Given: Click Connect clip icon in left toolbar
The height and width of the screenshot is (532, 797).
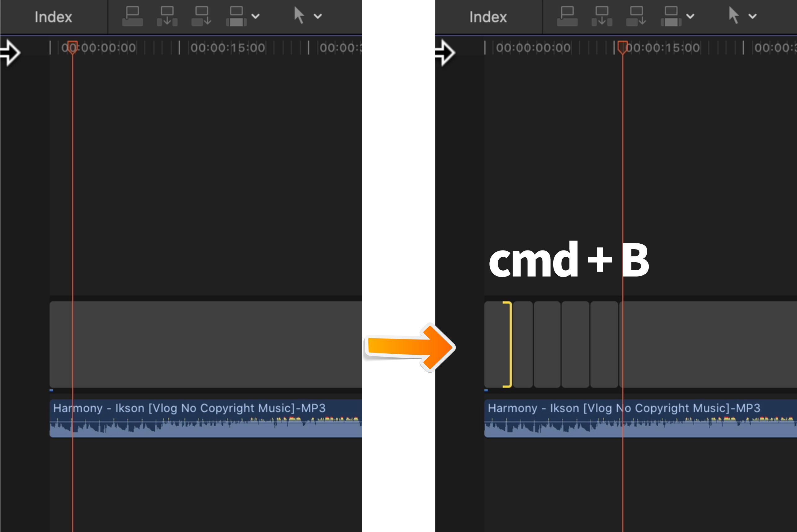Looking at the screenshot, I should (132, 16).
